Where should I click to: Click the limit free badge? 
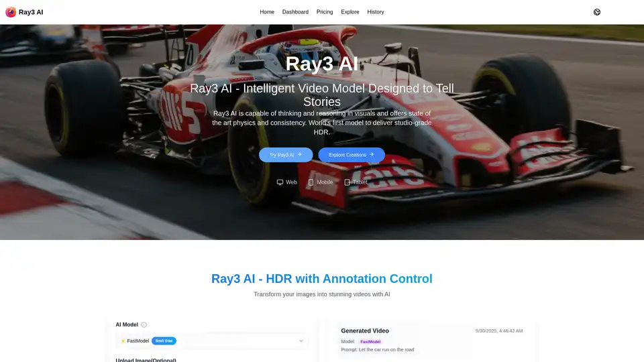[x=164, y=341]
